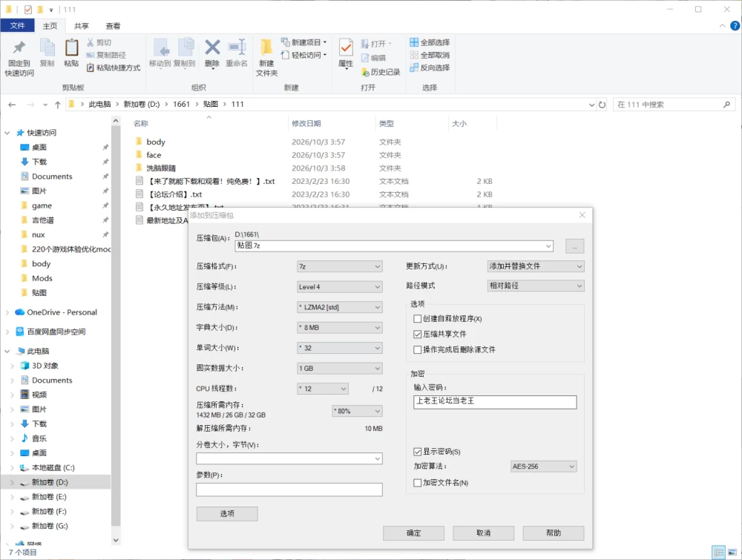Enable the encrypt file names checkbox
Image resolution: width=742 pixels, height=560 pixels.
click(x=417, y=483)
